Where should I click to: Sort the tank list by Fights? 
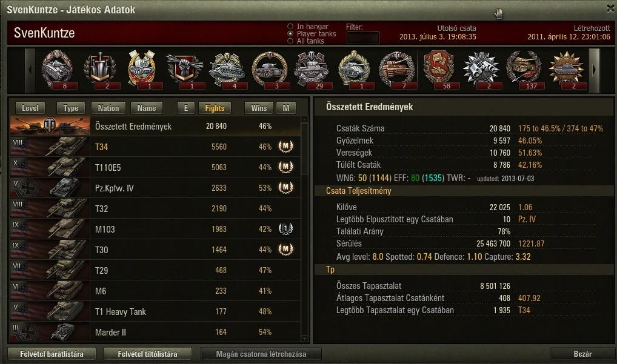tap(215, 108)
